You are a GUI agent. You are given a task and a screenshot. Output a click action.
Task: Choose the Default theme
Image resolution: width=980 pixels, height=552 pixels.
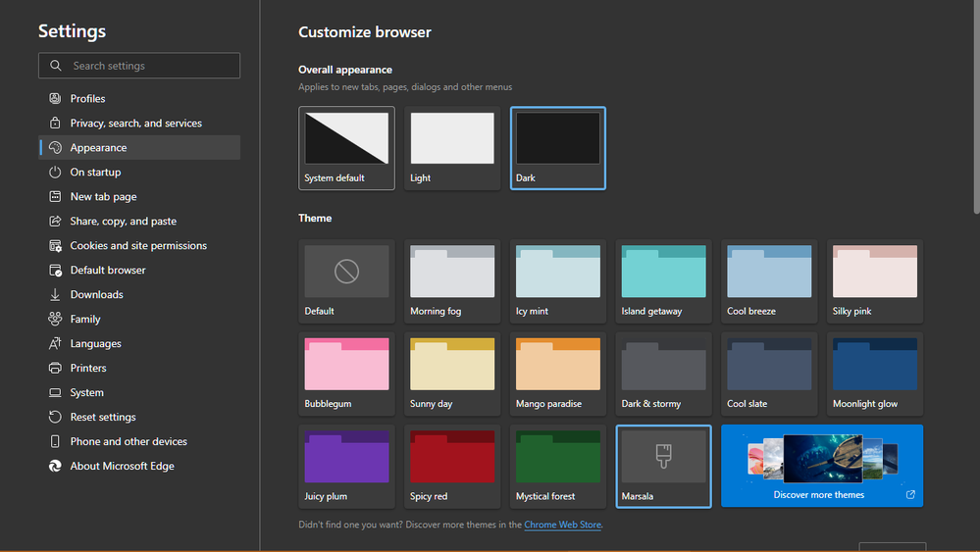click(x=346, y=281)
